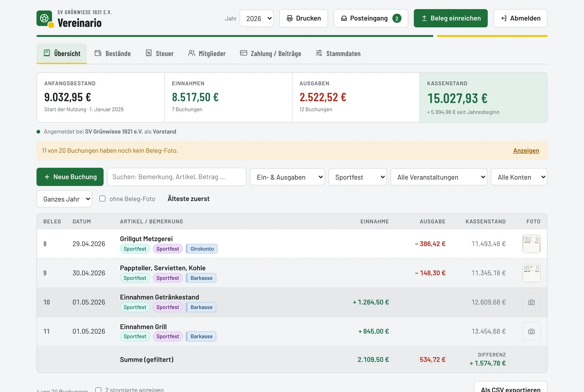Screen dimensions: 584x392
Task: Click the purple Sportfest tag on Einnahmen Getränkestand
Action: 168,307
